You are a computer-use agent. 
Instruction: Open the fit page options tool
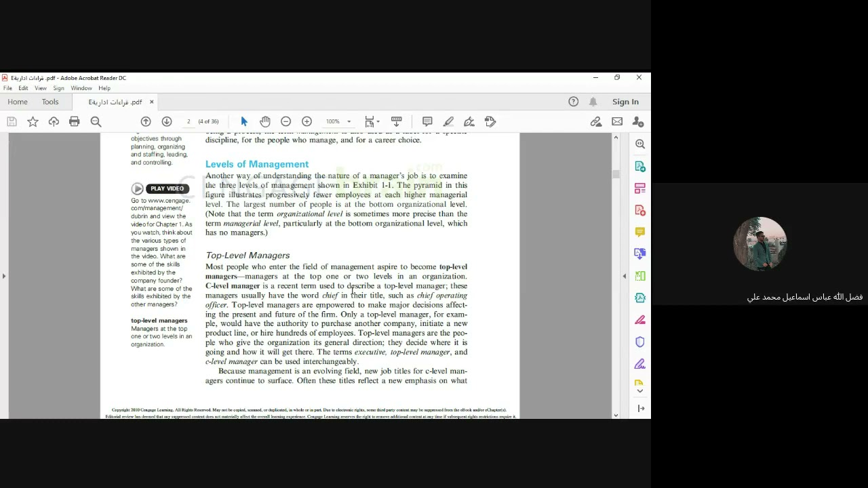pyautogui.click(x=372, y=121)
